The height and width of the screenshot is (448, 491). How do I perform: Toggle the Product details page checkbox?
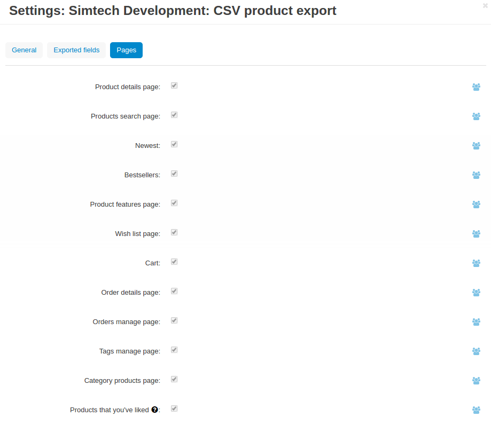(x=174, y=85)
